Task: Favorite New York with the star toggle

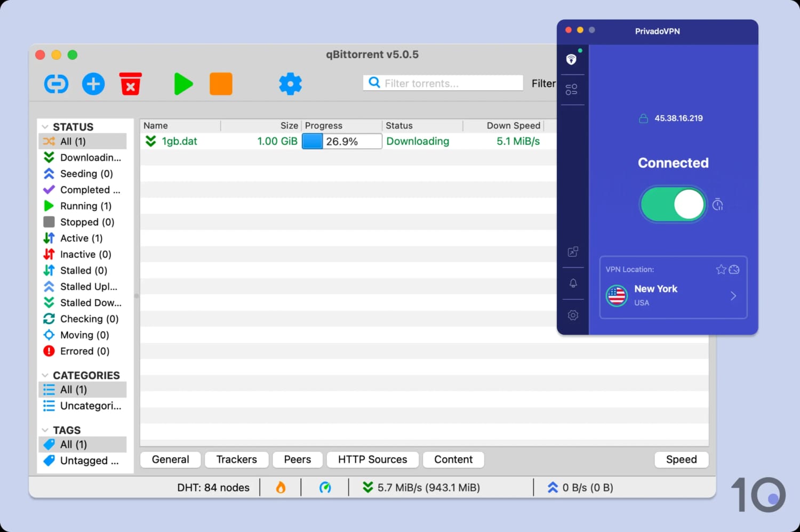Action: click(721, 270)
